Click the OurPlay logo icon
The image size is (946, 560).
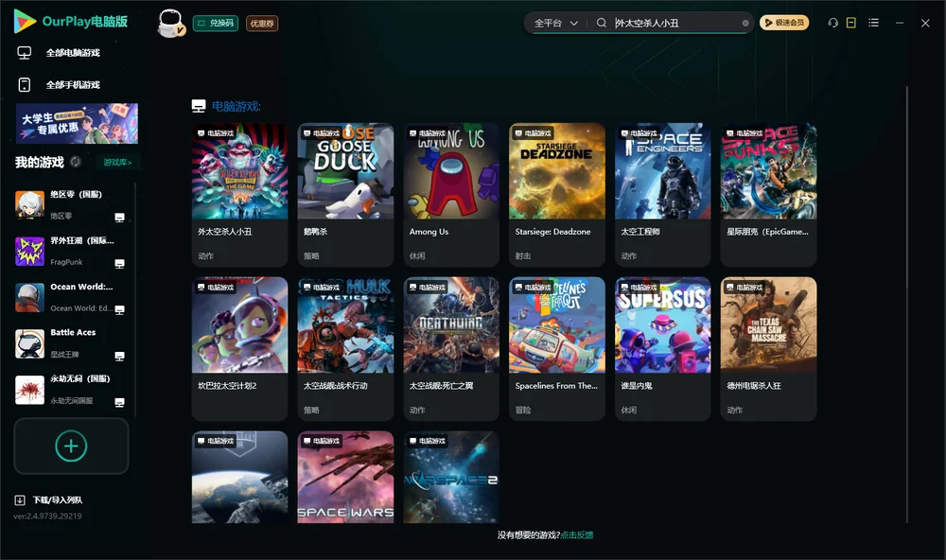point(25,22)
